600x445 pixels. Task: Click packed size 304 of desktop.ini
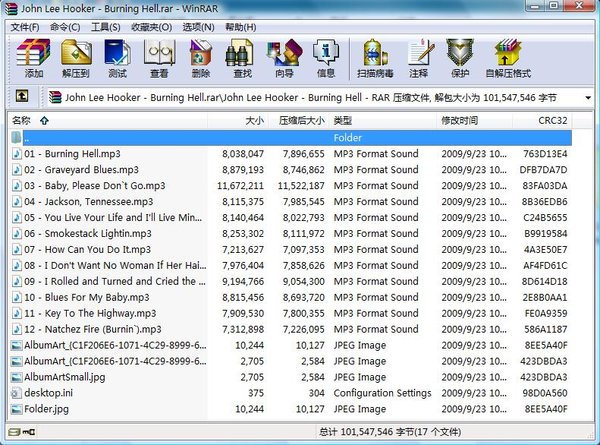click(x=316, y=393)
